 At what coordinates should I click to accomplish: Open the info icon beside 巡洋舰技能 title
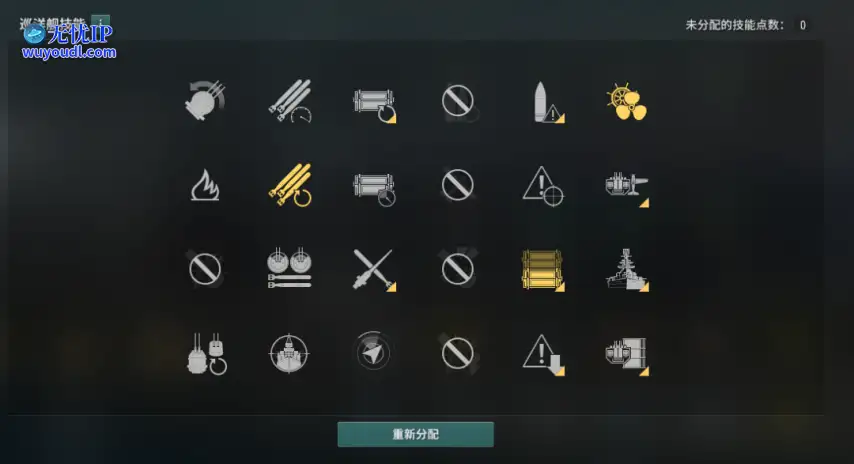tap(101, 22)
